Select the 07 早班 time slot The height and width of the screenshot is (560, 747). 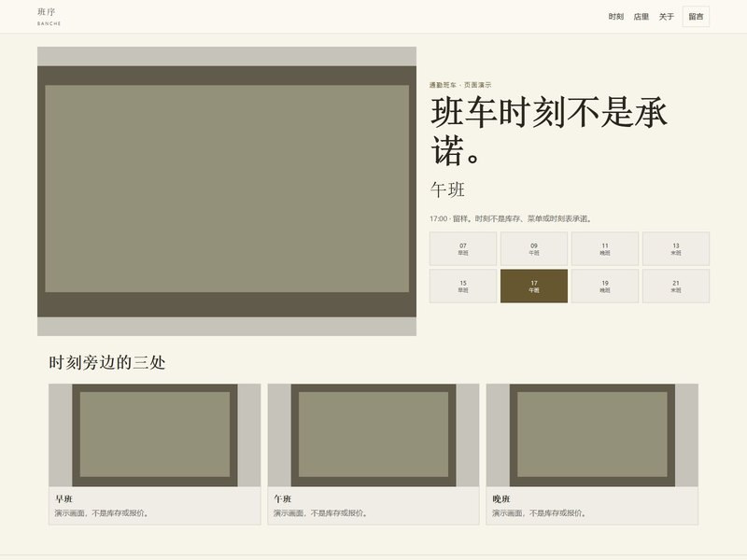click(x=463, y=249)
